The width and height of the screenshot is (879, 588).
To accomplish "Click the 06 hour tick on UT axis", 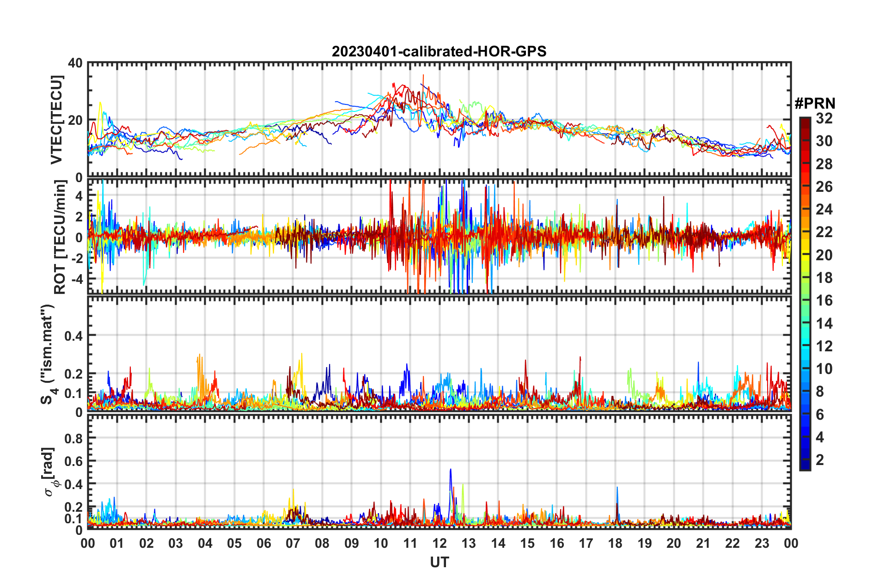I will 264,543.
